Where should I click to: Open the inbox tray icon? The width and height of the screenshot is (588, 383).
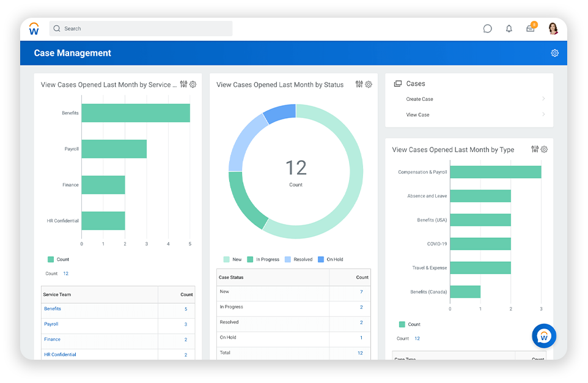[x=530, y=29]
